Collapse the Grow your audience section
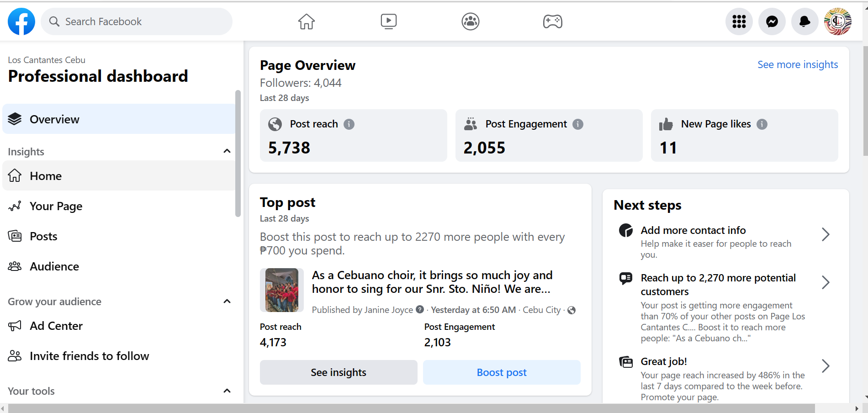868x413 pixels. tap(227, 302)
